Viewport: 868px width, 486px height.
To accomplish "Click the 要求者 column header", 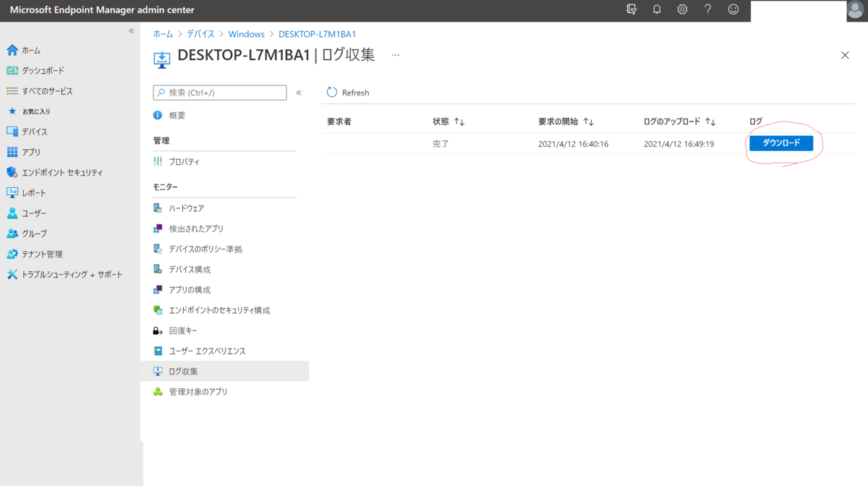I will 339,121.
